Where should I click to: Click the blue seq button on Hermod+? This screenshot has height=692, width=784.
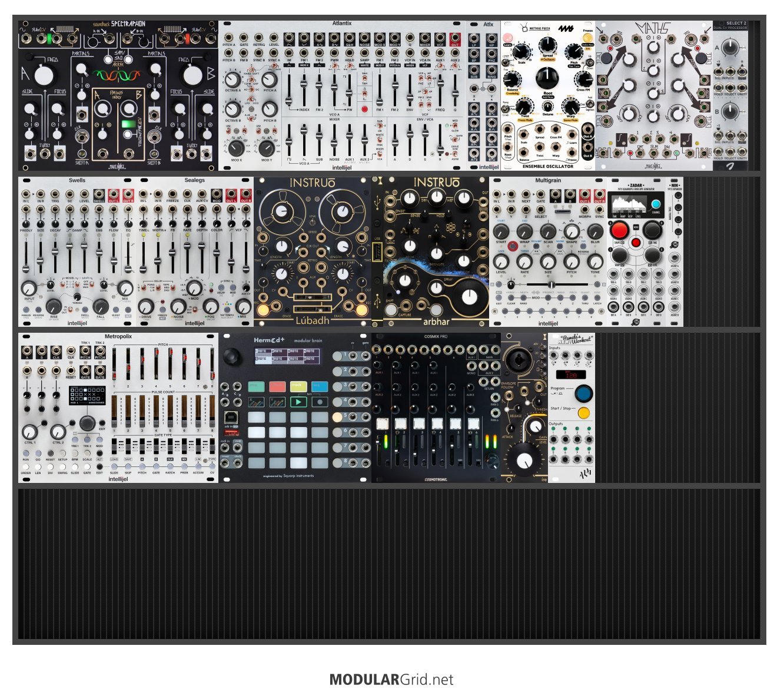(x=320, y=386)
